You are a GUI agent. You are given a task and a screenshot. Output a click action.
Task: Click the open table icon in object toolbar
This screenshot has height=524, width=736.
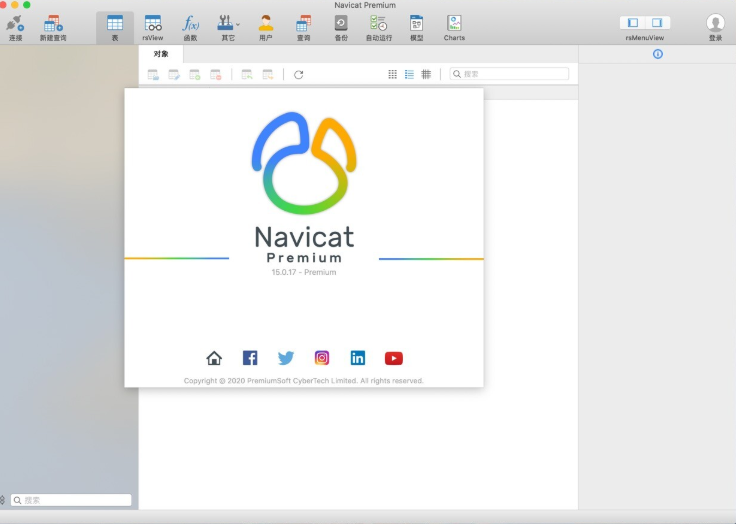click(x=153, y=74)
